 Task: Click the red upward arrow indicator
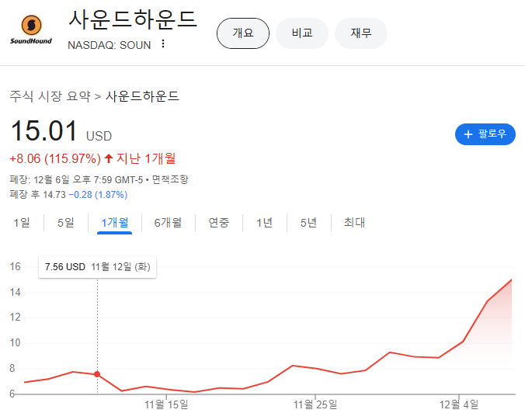[109, 158]
